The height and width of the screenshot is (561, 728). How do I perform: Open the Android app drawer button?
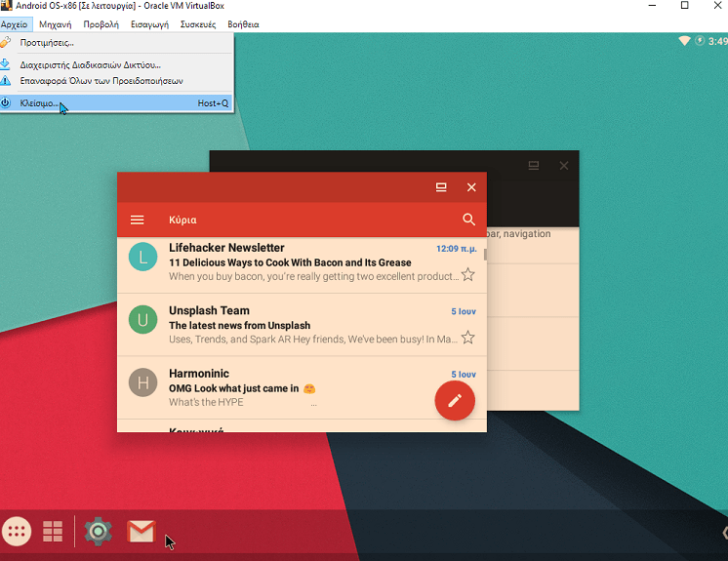pos(17,532)
